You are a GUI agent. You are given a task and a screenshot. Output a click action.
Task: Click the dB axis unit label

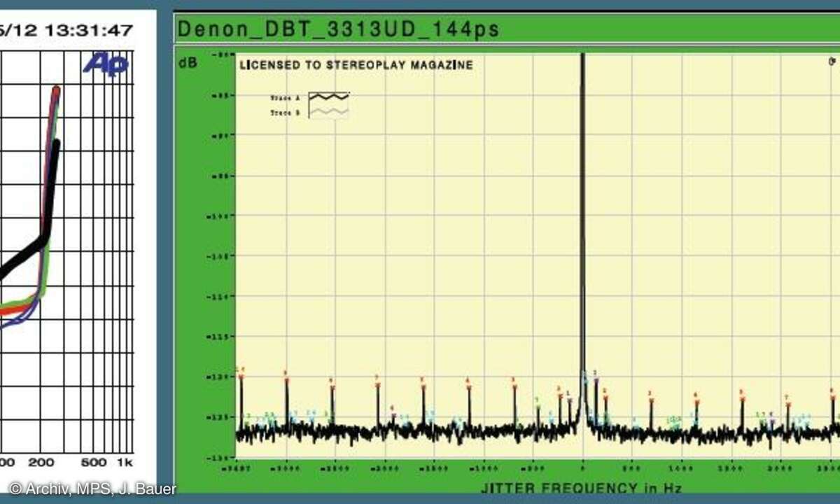188,62
